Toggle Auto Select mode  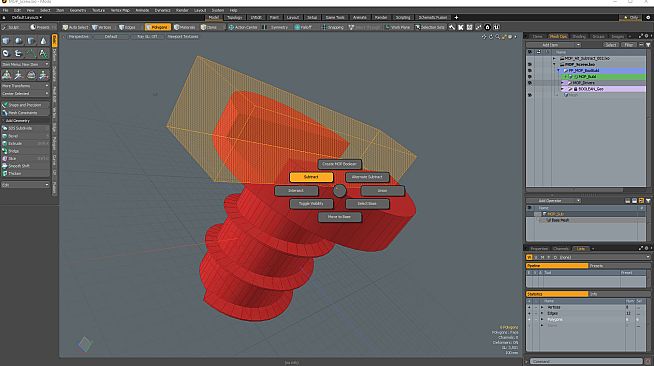pyautogui.click(x=75, y=27)
